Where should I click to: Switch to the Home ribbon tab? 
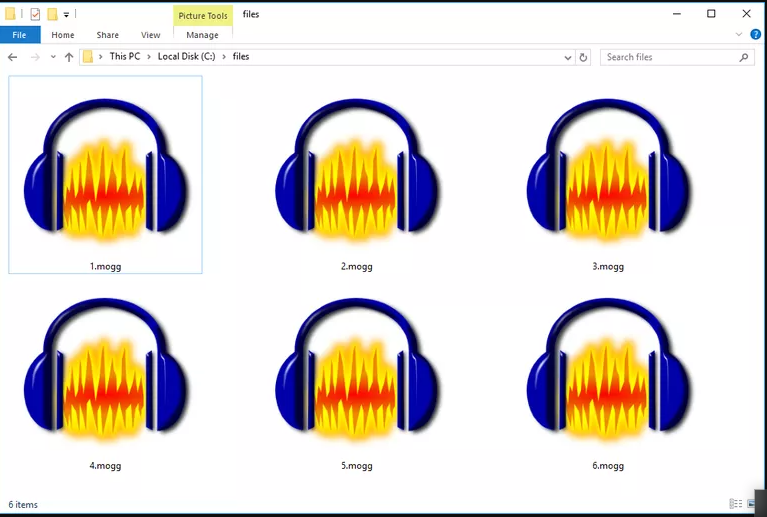pyautogui.click(x=63, y=35)
